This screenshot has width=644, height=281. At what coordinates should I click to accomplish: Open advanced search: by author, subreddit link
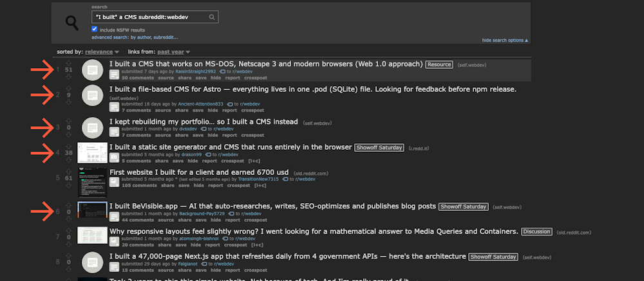pos(135,37)
